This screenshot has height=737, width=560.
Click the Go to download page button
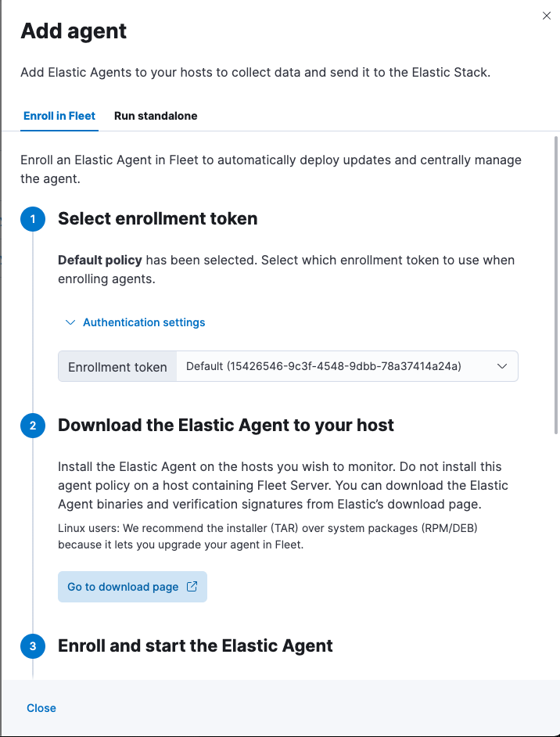click(132, 586)
